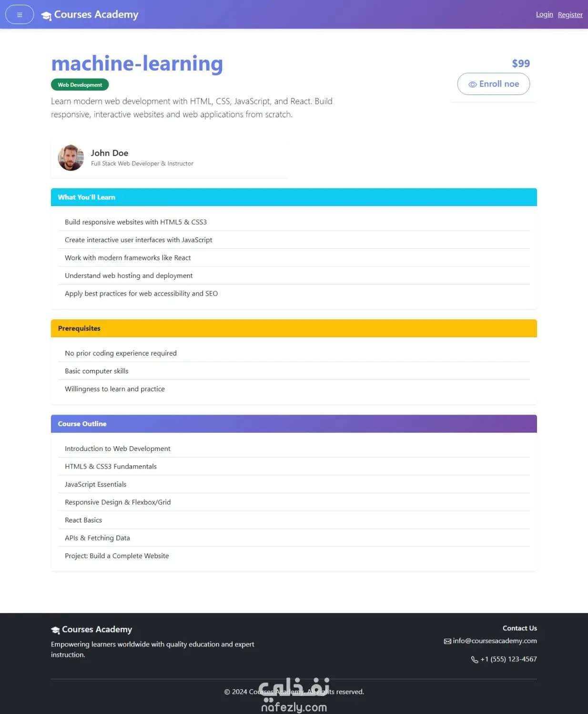
Task: Select the JavaScript Essentials outline item
Action: (294, 484)
